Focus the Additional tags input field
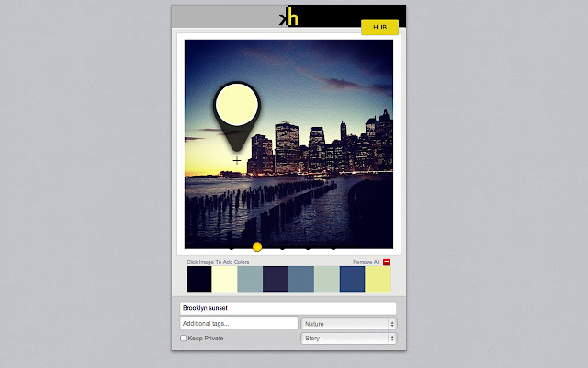 tap(239, 324)
